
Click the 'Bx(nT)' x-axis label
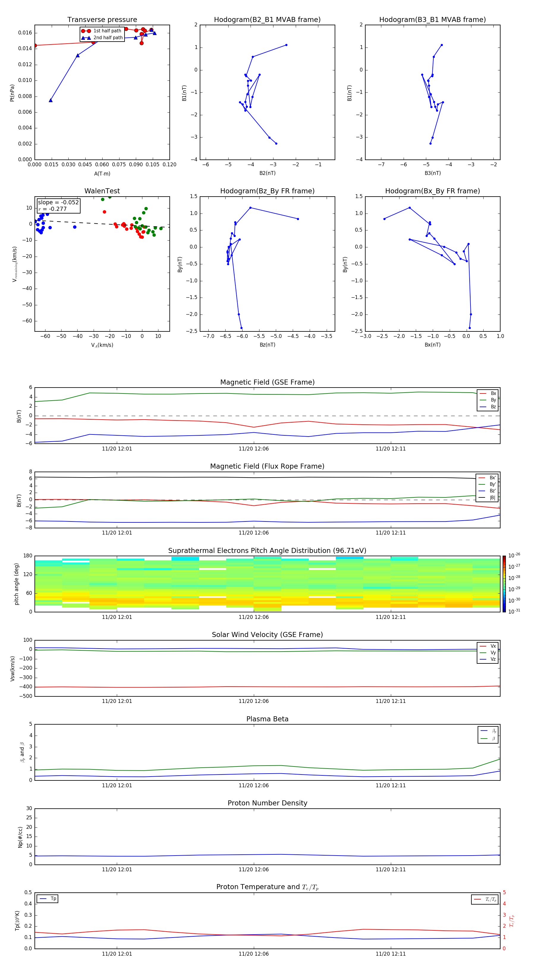tap(432, 345)
